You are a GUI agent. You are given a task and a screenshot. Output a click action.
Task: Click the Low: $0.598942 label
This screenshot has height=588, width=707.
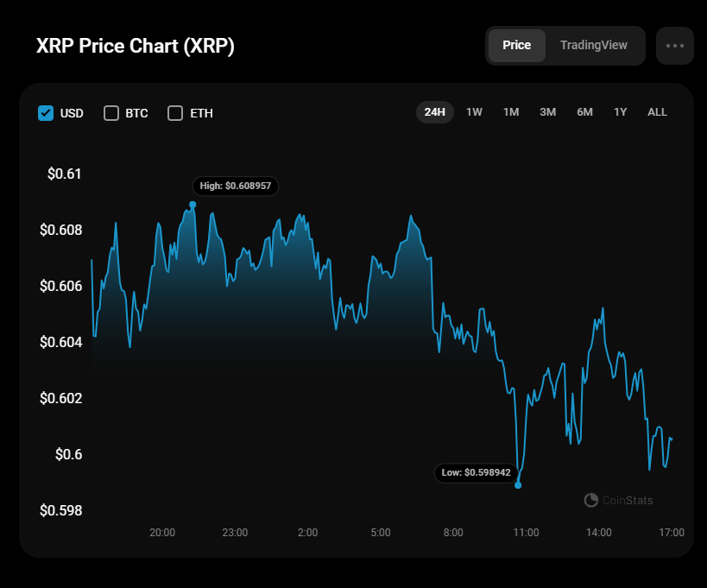[x=477, y=472]
